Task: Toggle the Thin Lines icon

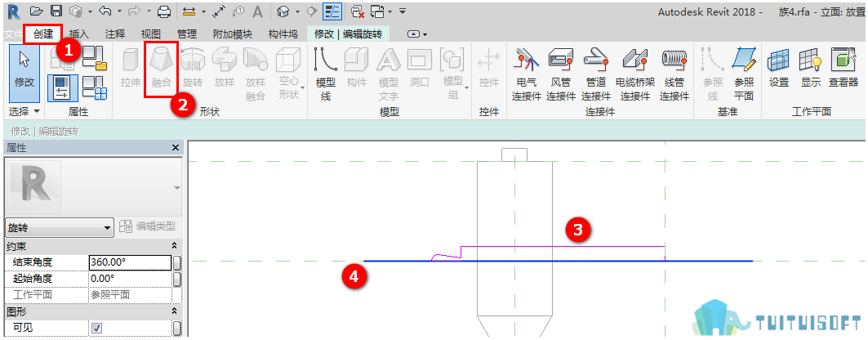Action: (332, 11)
